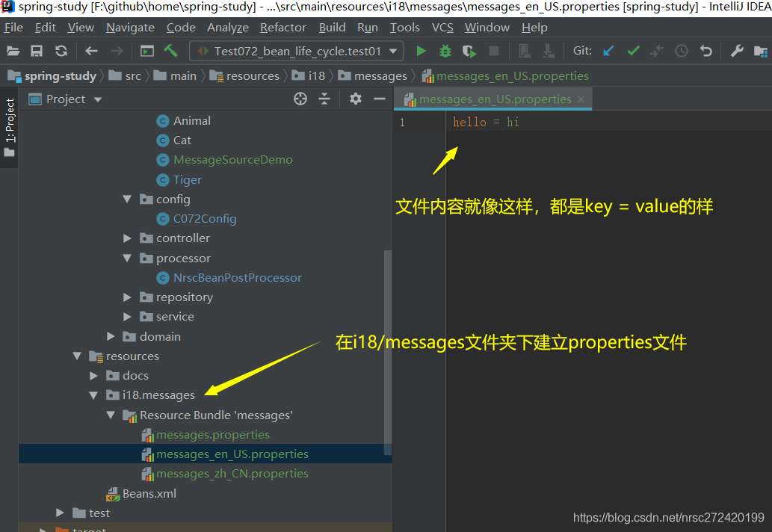The height and width of the screenshot is (532, 772).
Task: Open the Navigate menu
Action: pos(131,28)
